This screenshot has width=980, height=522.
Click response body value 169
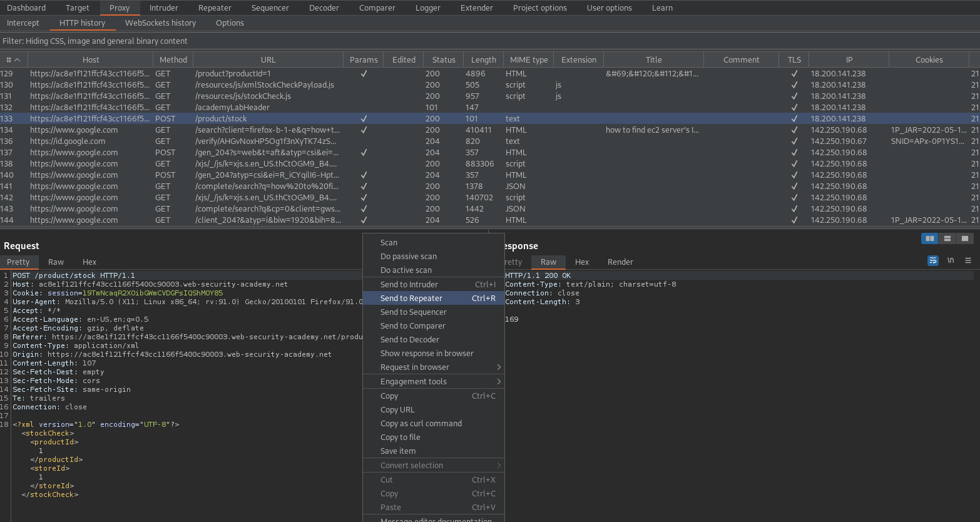pyautogui.click(x=512, y=319)
